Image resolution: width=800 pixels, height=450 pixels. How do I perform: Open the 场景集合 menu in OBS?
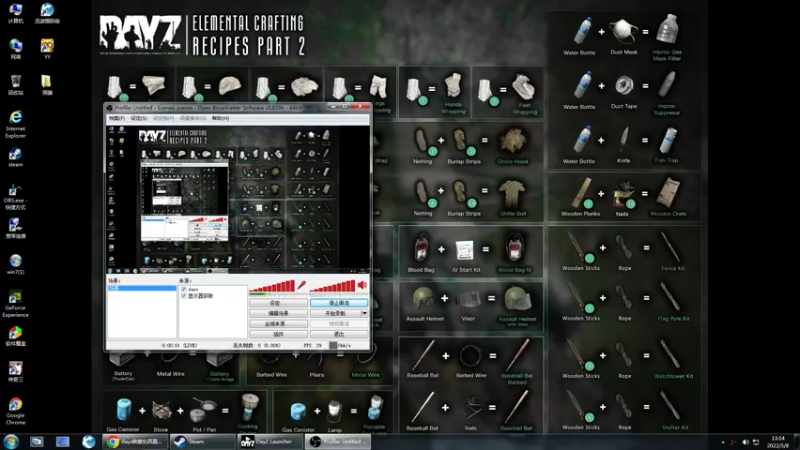click(x=193, y=118)
